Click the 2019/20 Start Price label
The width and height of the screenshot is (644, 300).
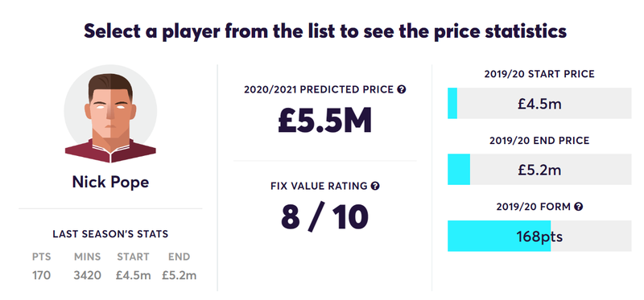(x=539, y=74)
